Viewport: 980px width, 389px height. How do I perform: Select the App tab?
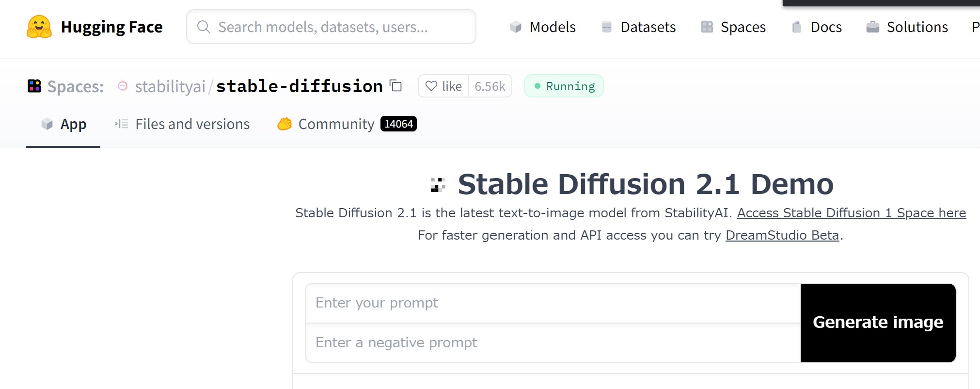(63, 124)
